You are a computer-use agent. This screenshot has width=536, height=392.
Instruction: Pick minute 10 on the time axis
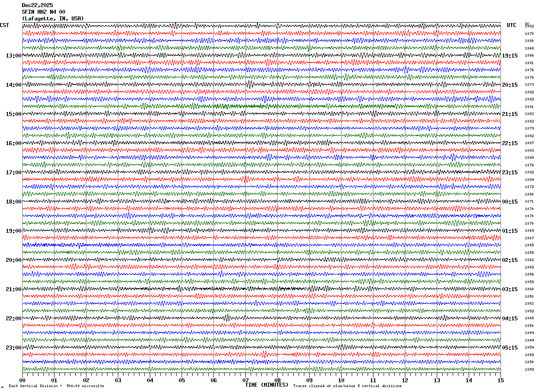(x=341, y=380)
